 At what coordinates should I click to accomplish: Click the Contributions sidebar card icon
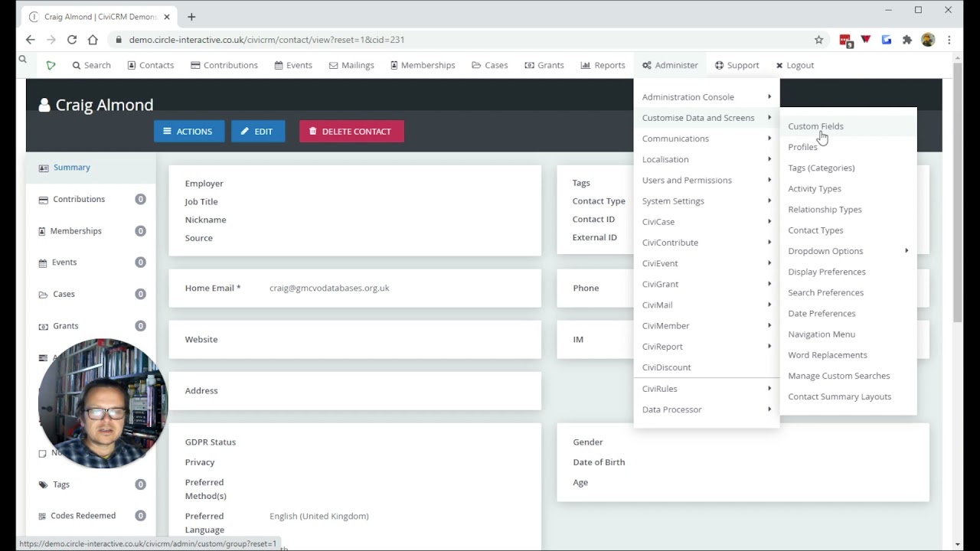point(43,200)
